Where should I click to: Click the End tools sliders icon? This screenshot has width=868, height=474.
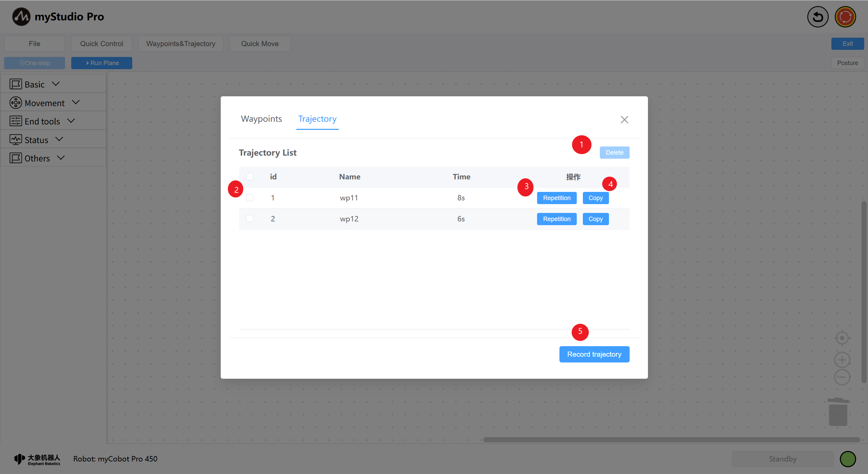pos(16,121)
